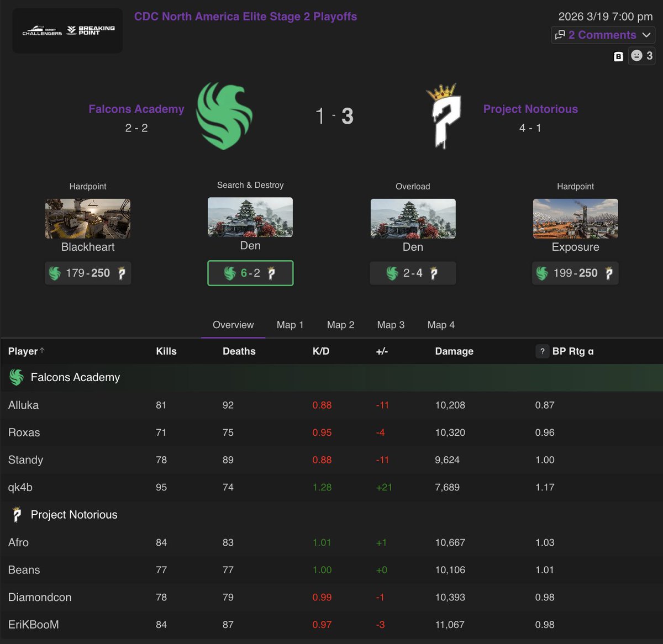Screen dimensions: 663x644
Task: Click the reaction count 3
Action: pos(649,56)
